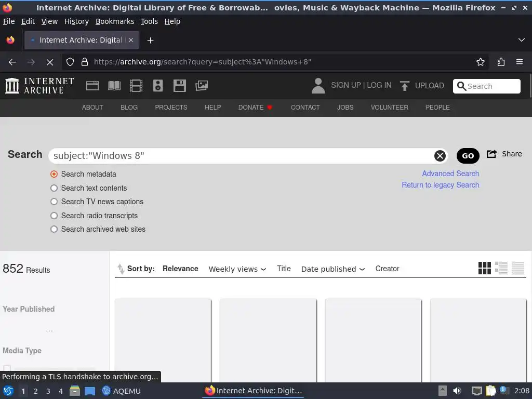The width and height of the screenshot is (532, 399).
Task: Open the Audio speaker icon
Action: (158, 86)
